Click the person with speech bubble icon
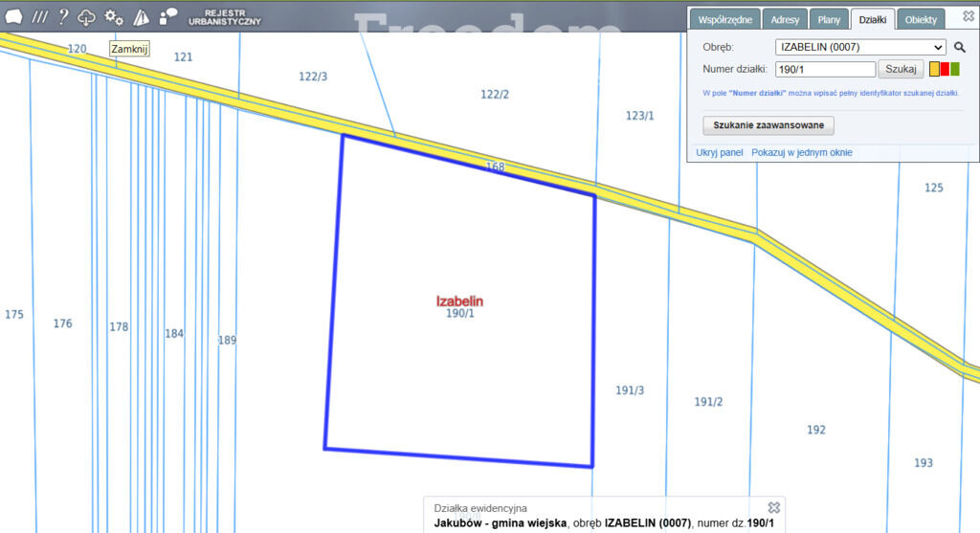Image resolution: width=980 pixels, height=533 pixels. [168, 17]
